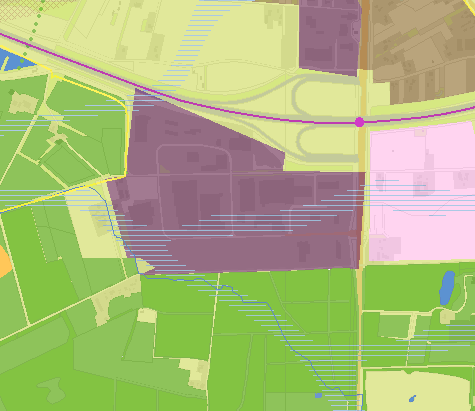Image resolution: width=475 pixels, height=411 pixels.
Task: Click the orange patch on the left edge
Action: [x=4, y=261]
